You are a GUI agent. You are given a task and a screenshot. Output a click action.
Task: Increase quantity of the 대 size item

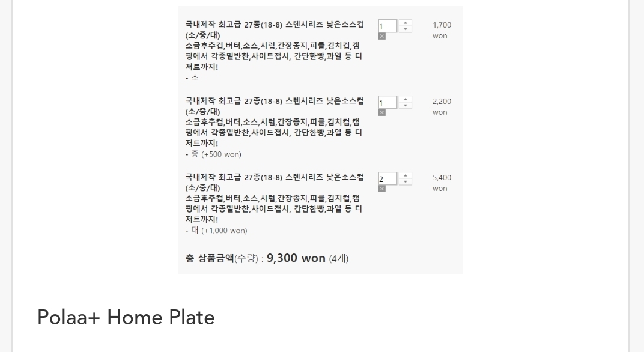(406, 176)
